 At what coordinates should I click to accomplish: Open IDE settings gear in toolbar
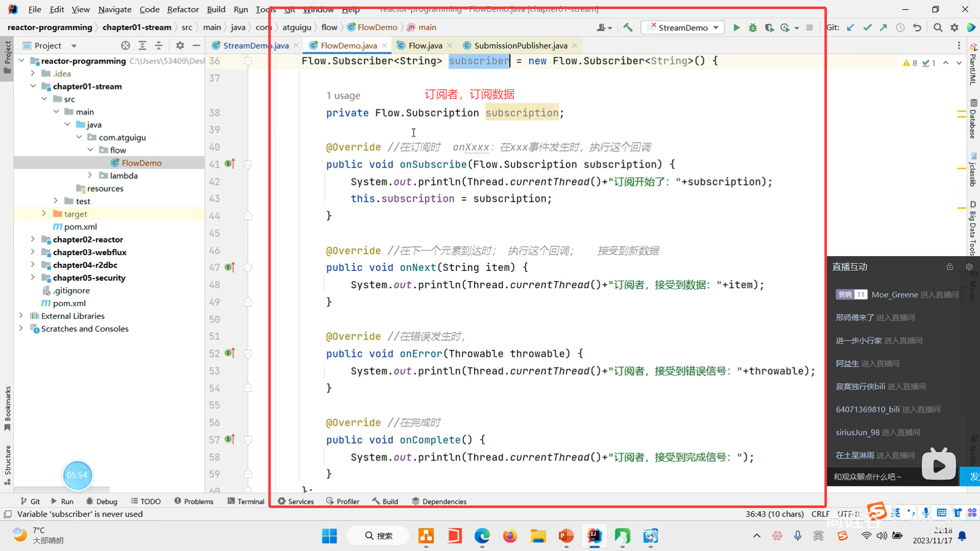[x=954, y=28]
